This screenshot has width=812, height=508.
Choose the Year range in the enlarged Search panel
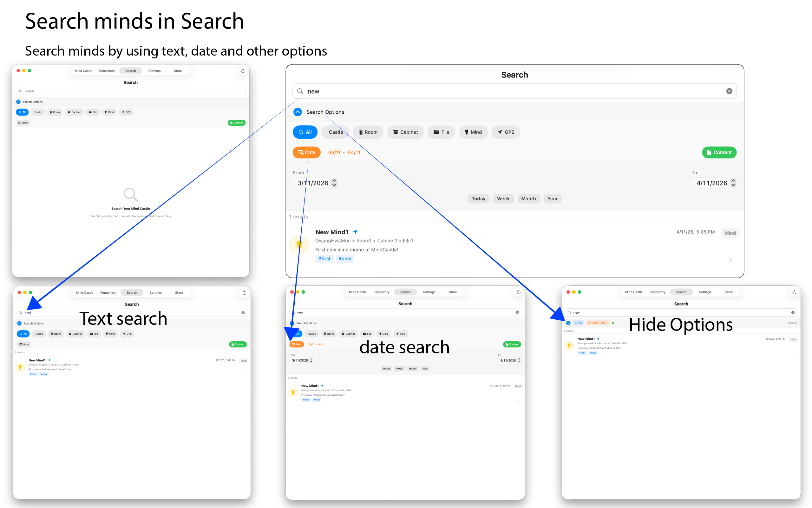coord(553,198)
